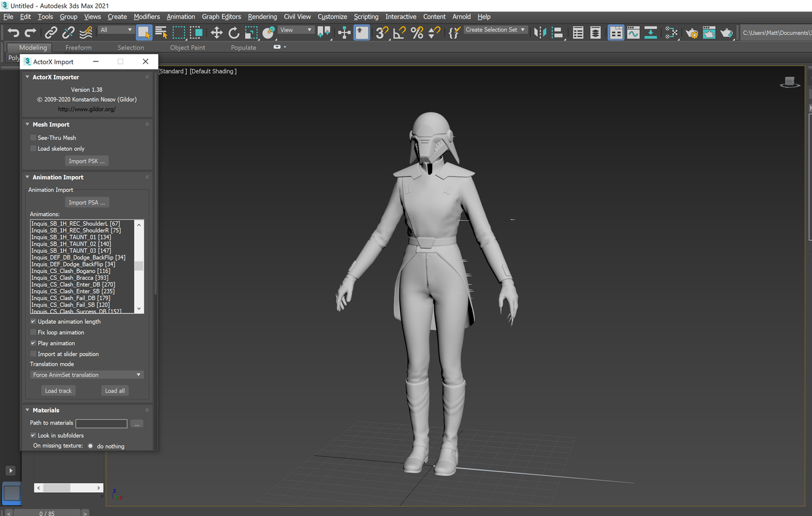Viewport: 812px width, 516px height.
Task: Toggle Keyboard Shortcut Override icon
Action: pos(362,32)
